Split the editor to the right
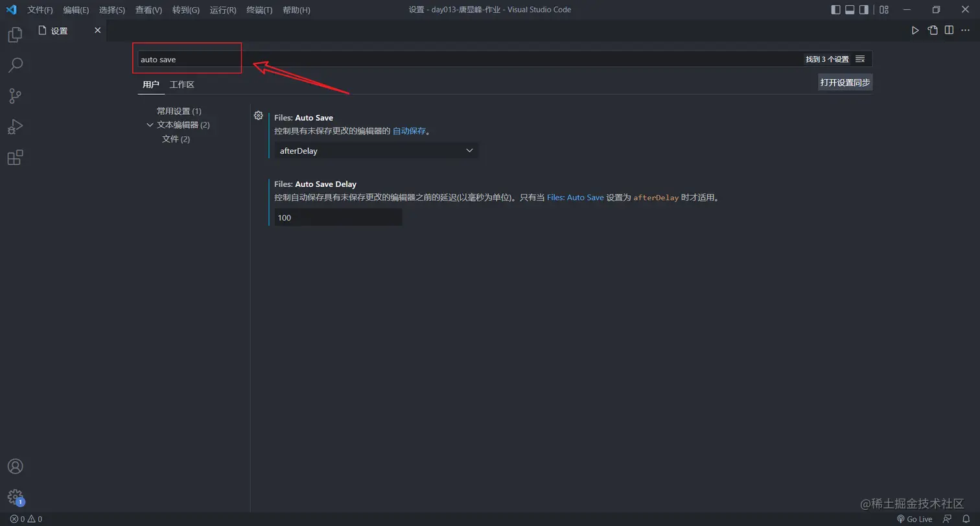 (949, 30)
